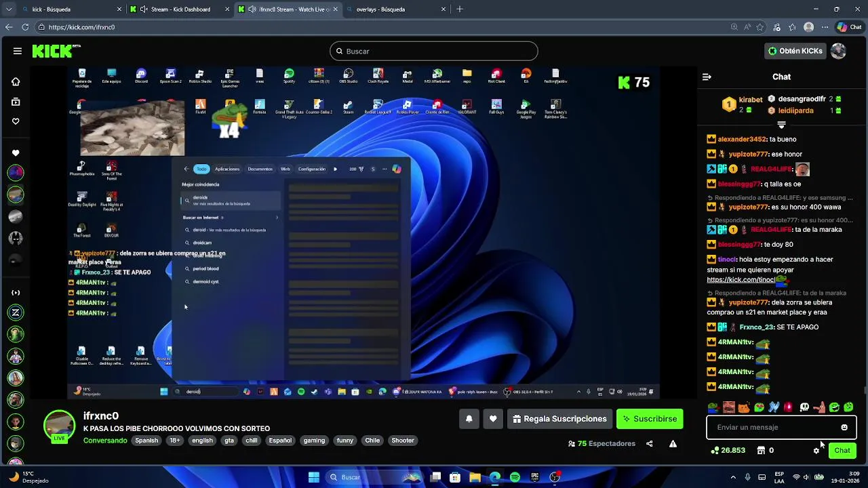868x488 pixels.
Task: Click username tinocl in chat
Action: tap(727, 260)
